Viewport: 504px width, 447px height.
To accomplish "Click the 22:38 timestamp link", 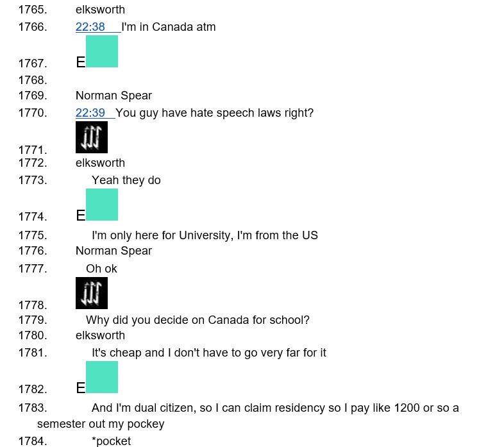I will [x=90, y=27].
